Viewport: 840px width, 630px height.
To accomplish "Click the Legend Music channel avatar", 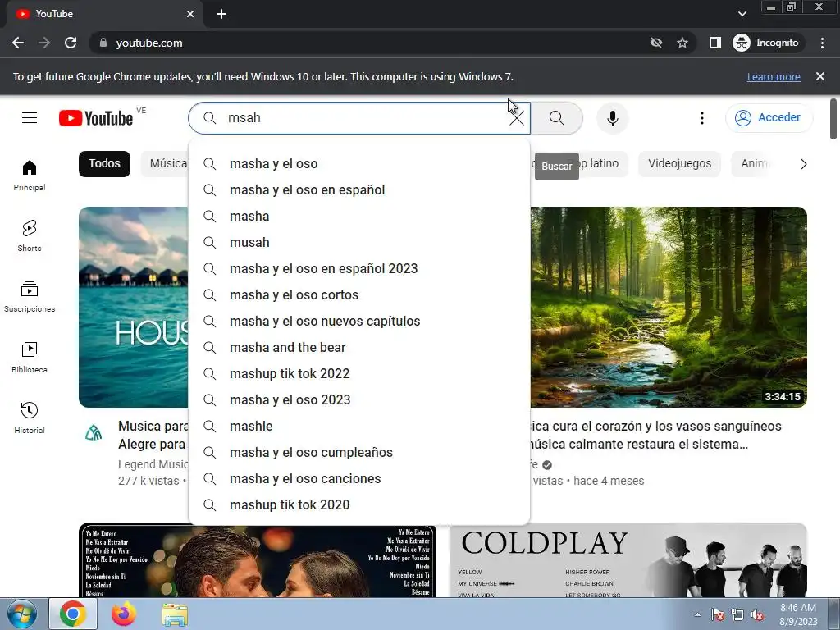I will 94,432.
